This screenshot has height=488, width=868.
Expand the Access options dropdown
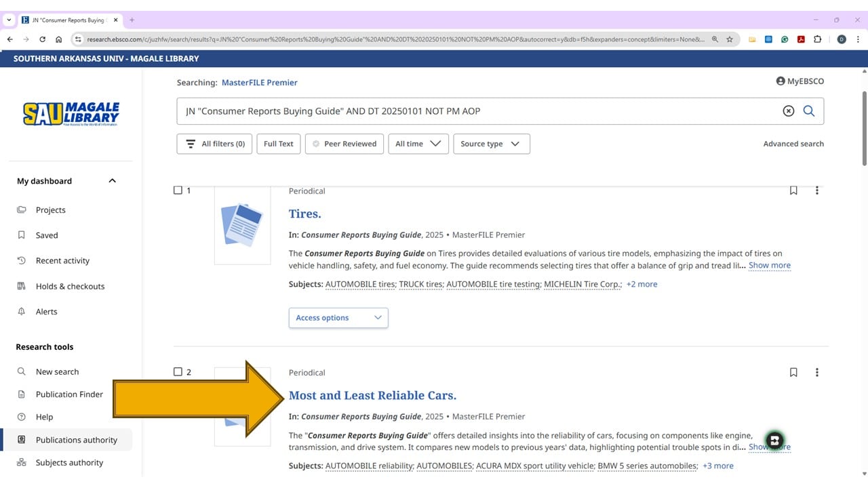(338, 318)
